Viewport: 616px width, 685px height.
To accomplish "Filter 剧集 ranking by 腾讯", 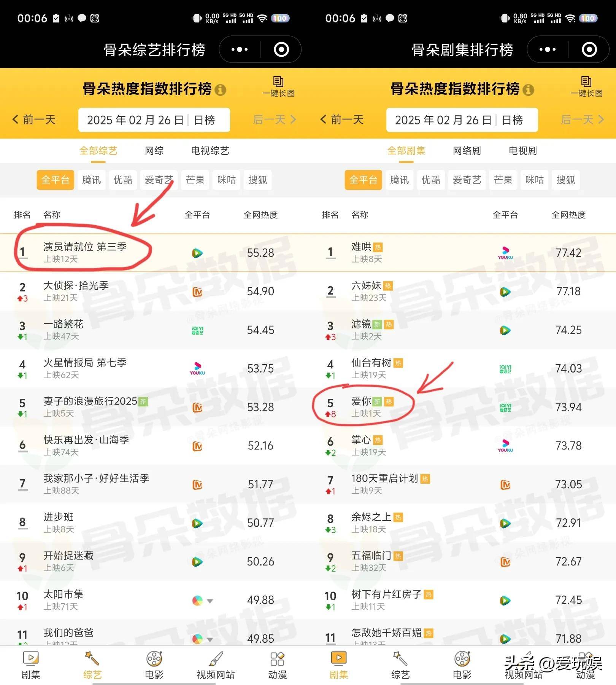I will click(x=400, y=180).
